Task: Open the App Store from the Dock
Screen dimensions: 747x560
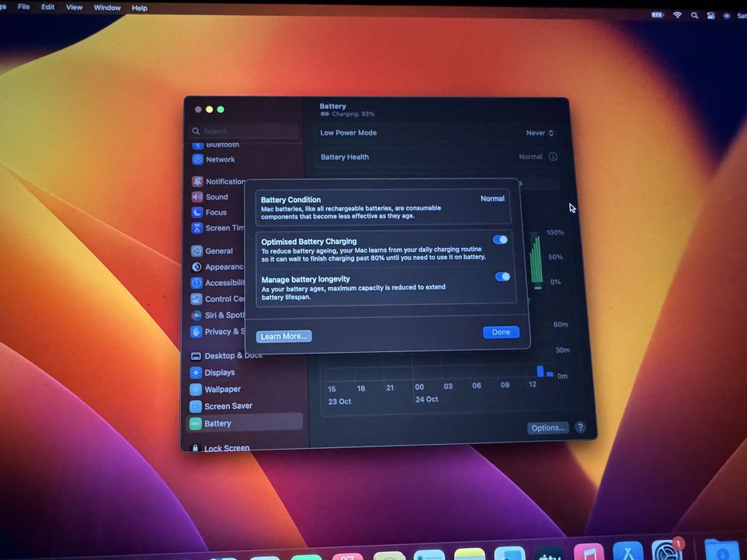Action: [x=628, y=551]
